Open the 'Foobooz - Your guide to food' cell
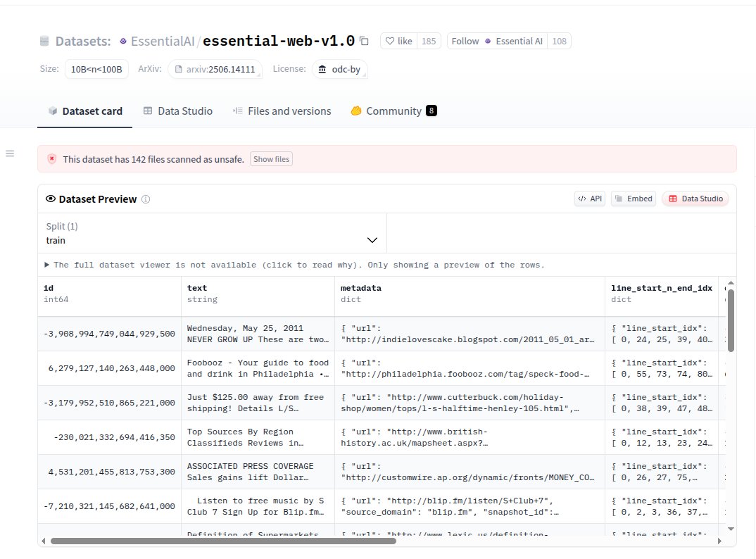The width and height of the screenshot is (756, 559). click(258, 368)
